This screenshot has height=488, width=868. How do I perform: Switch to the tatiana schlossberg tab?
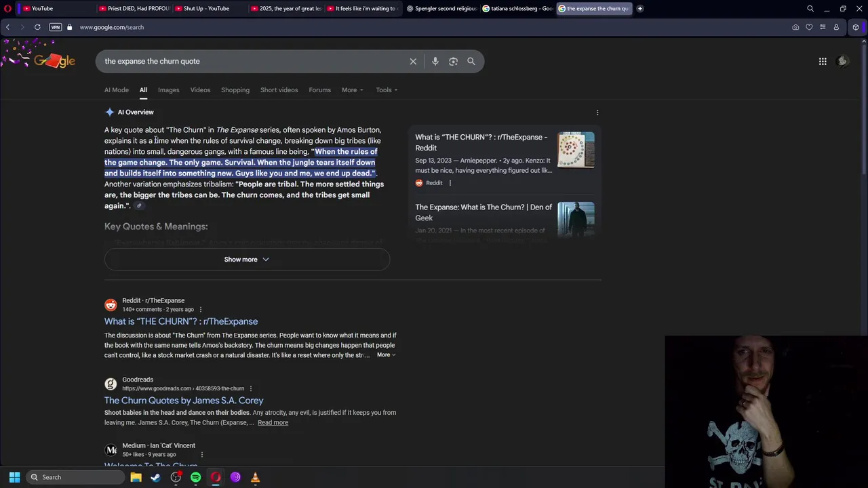517,9
